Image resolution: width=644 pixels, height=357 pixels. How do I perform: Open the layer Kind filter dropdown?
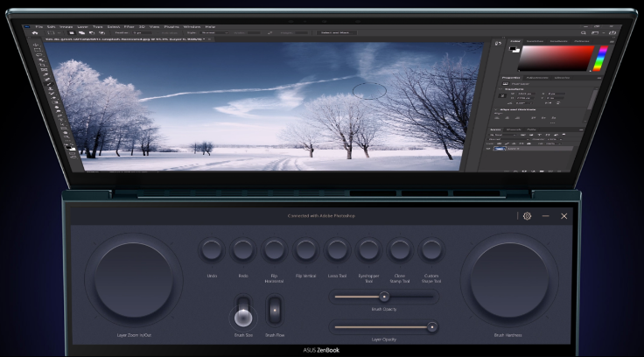pyautogui.click(x=502, y=135)
